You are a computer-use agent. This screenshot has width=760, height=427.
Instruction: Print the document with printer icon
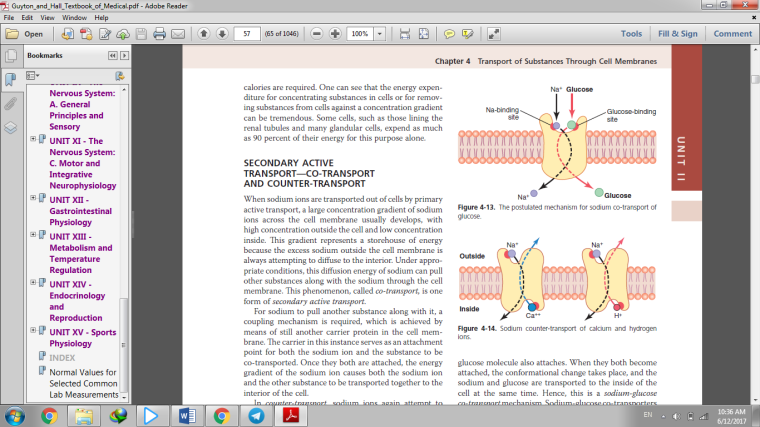[159, 34]
